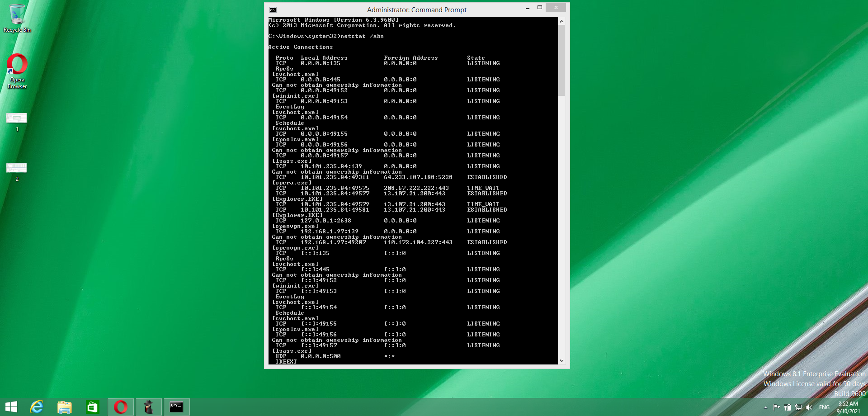Viewport: 868px width, 416px height.
Task: Click the battery power tray icon
Action: [x=787, y=407]
